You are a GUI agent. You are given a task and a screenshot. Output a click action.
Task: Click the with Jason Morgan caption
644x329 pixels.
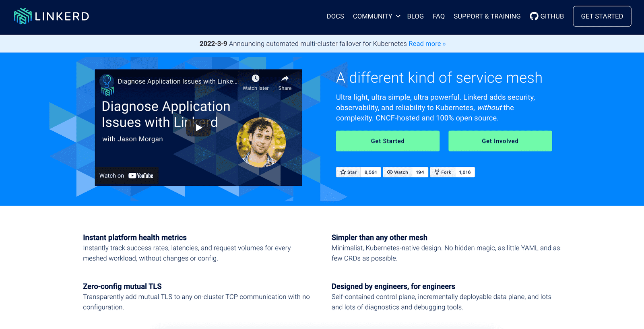[x=132, y=139]
